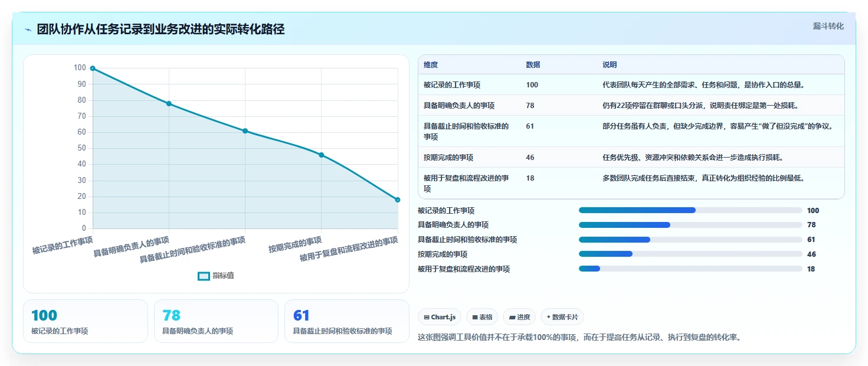Click 按期完成的事项 in the table's 维度 column
Image resolution: width=868 pixels, height=366 pixels.
pos(448,158)
